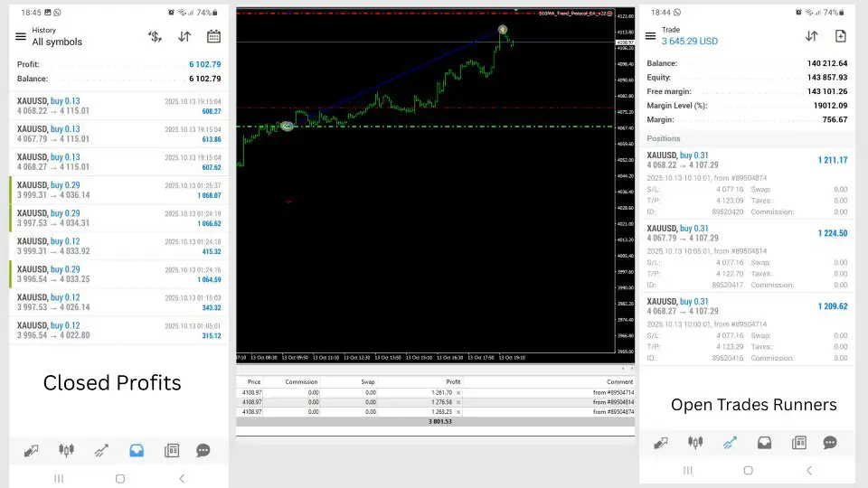Open the hamburger menu on the Trade screen
This screenshot has width=868, height=488.
point(650,36)
